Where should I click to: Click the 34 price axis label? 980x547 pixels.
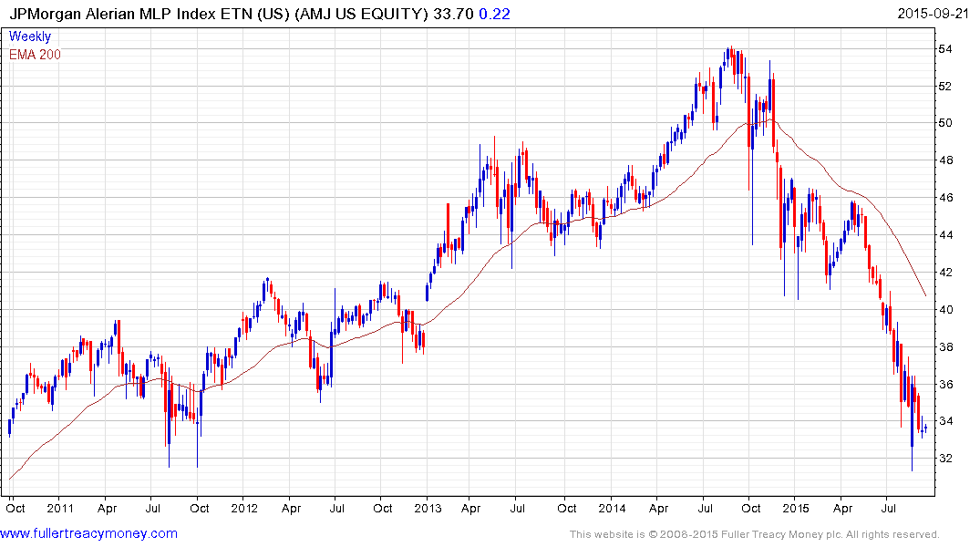[x=945, y=420]
